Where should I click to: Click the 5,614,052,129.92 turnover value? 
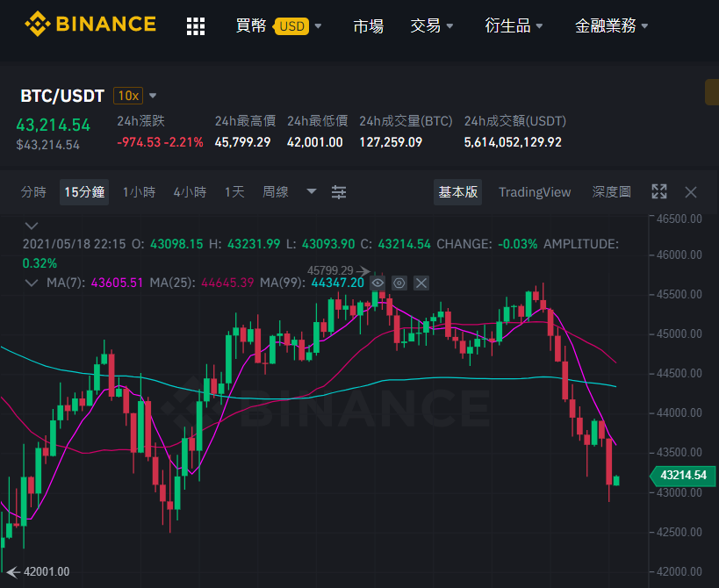click(x=513, y=142)
